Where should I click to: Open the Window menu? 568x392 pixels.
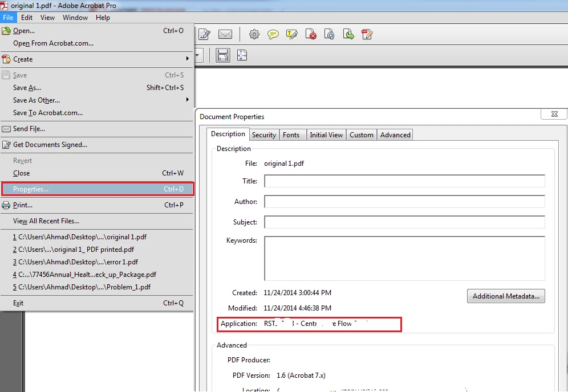75,17
